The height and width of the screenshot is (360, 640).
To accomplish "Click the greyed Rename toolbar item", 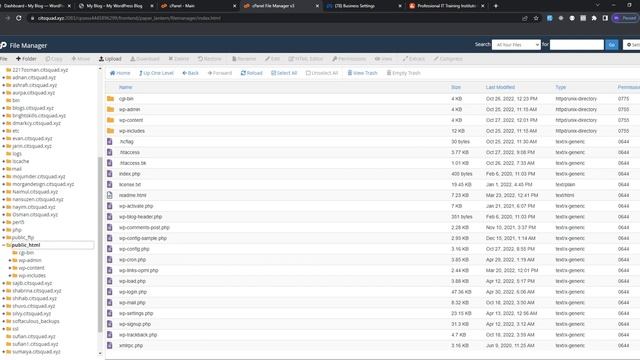I will (244, 59).
